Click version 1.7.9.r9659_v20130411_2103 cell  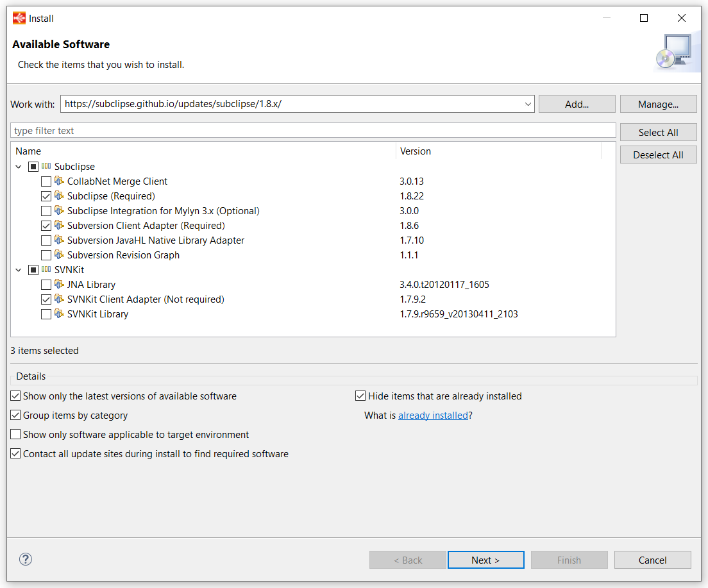(459, 314)
